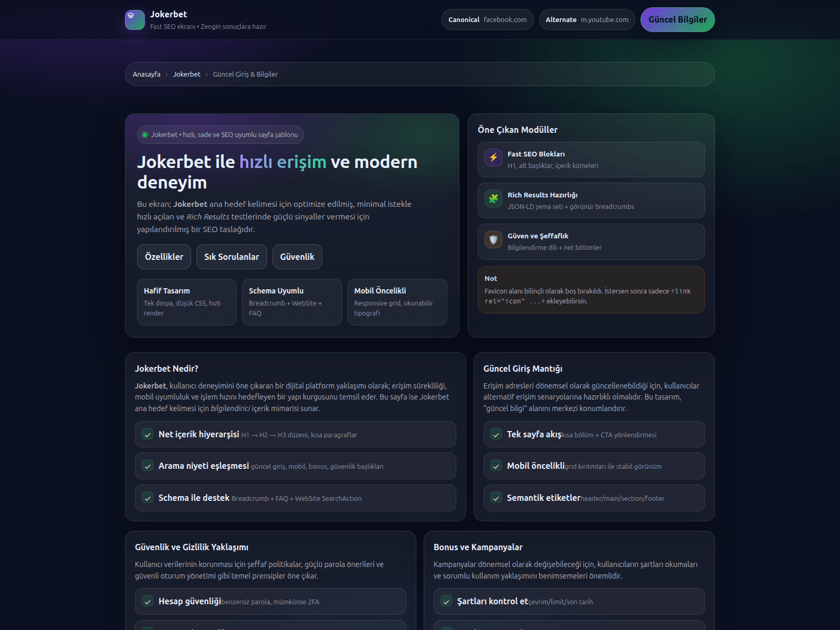Click check icon beside Tek sayfa akış
840x630 pixels.
[496, 435]
